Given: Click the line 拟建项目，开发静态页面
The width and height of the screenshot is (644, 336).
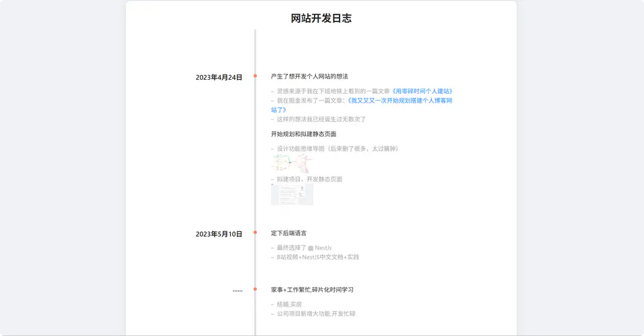Looking at the screenshot, I should (307, 179).
